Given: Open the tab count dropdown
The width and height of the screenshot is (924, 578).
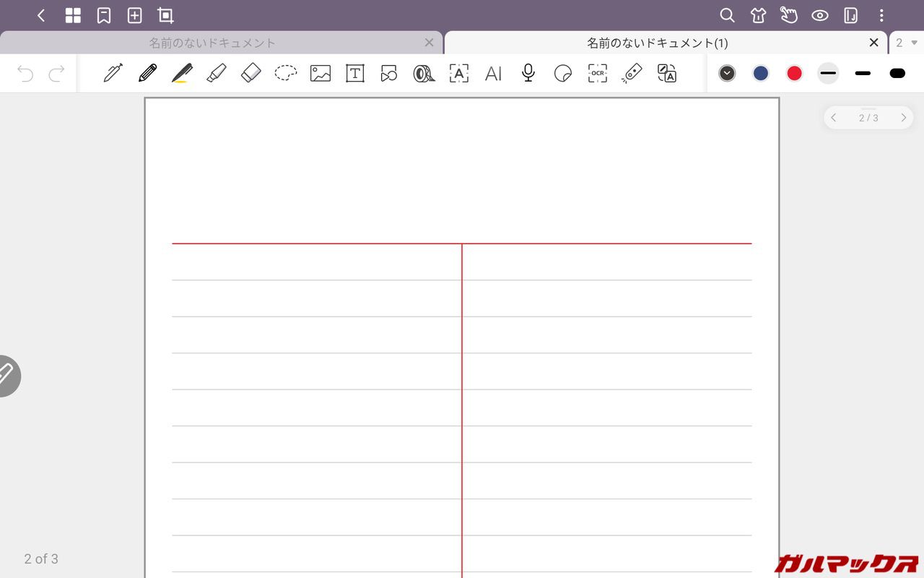Looking at the screenshot, I should coord(907,43).
